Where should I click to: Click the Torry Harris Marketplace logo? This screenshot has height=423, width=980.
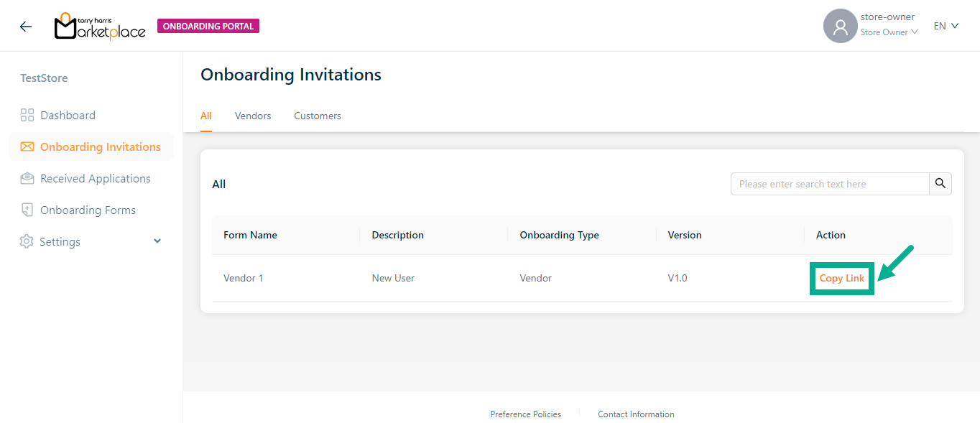100,27
